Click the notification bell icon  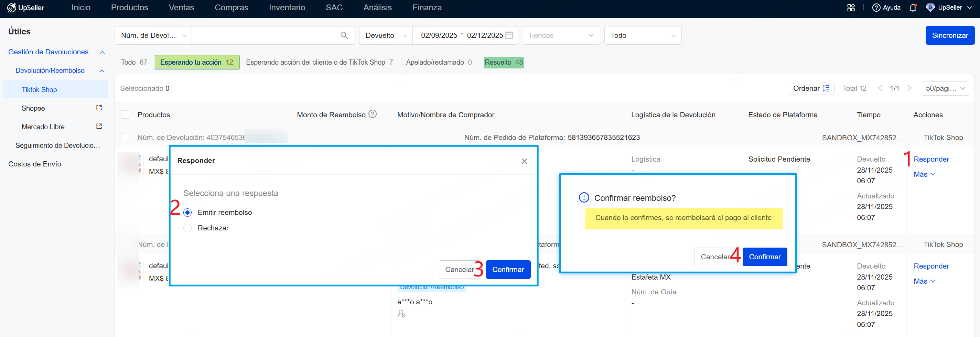click(x=913, y=8)
